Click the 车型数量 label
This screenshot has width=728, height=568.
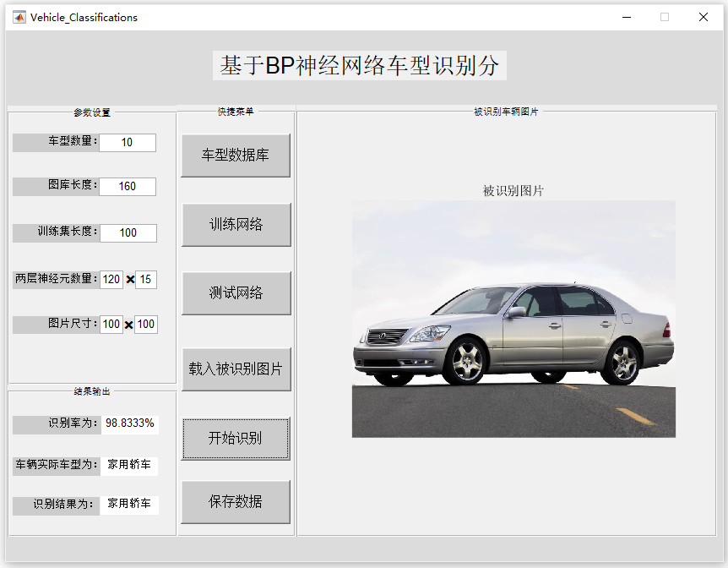coord(56,142)
